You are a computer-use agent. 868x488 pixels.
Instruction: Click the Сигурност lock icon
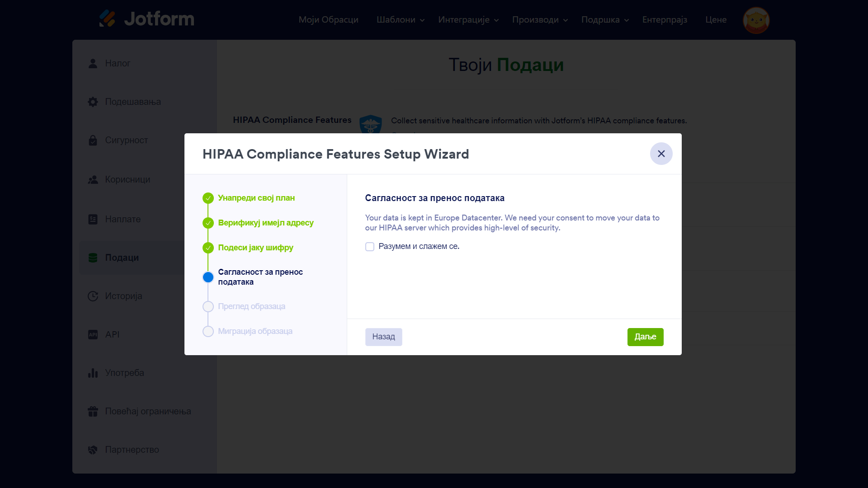pos(93,141)
